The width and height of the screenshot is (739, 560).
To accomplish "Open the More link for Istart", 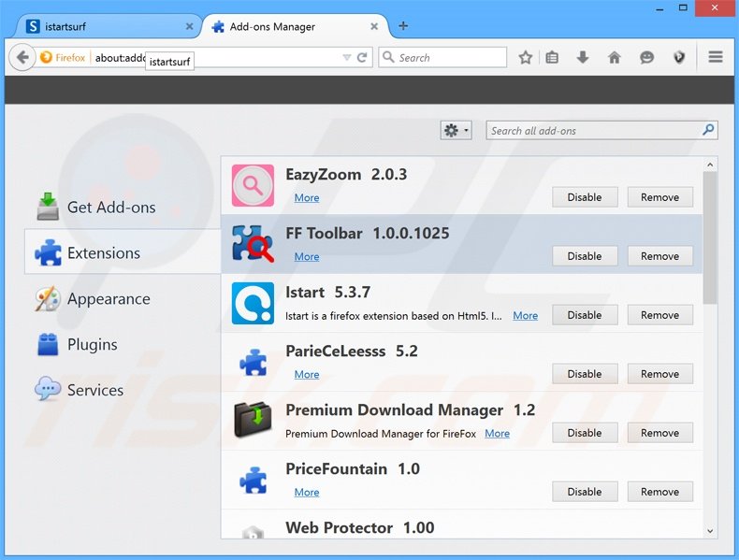I will coord(525,316).
